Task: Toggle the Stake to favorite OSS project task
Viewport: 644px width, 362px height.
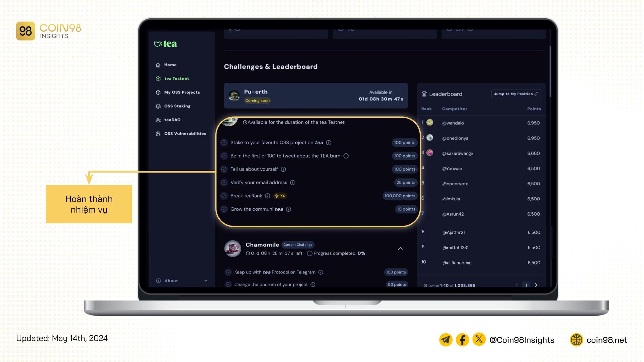Action: tap(224, 142)
